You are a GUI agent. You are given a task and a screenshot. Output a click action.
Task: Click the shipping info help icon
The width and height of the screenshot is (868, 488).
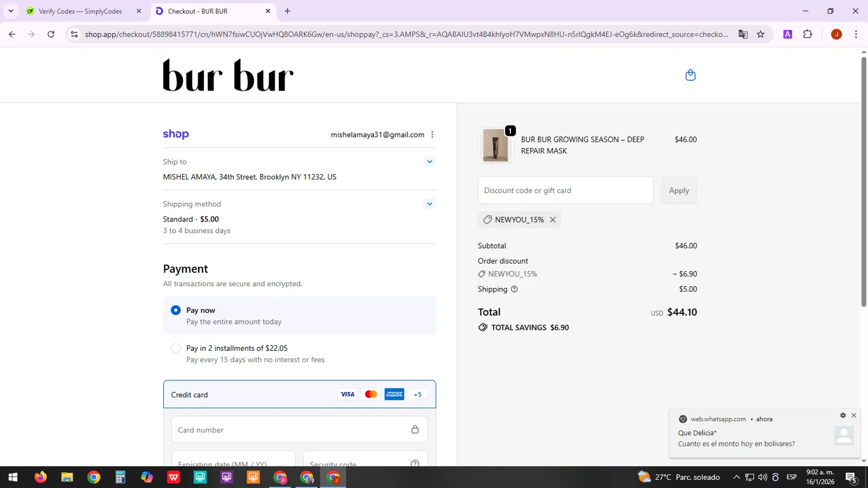click(514, 289)
